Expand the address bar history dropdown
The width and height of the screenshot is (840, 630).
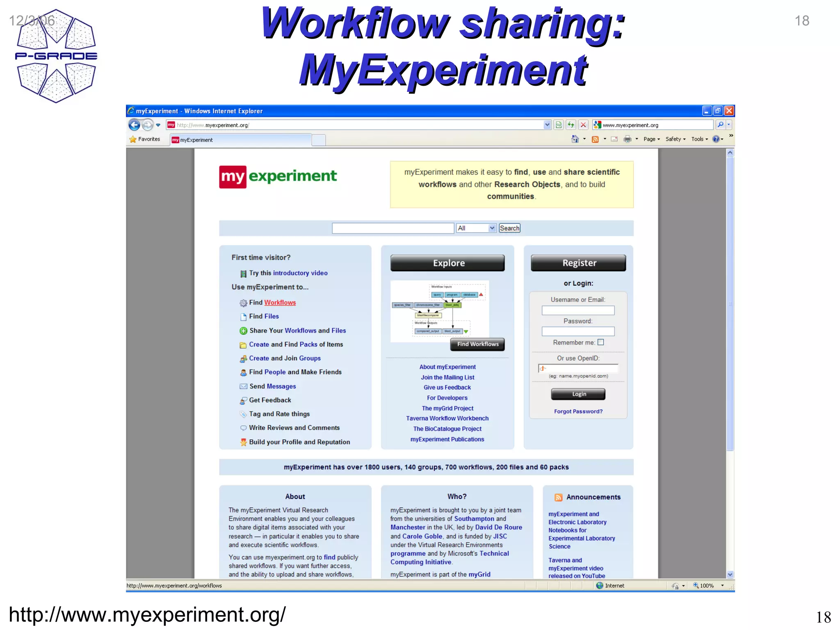tap(547, 125)
